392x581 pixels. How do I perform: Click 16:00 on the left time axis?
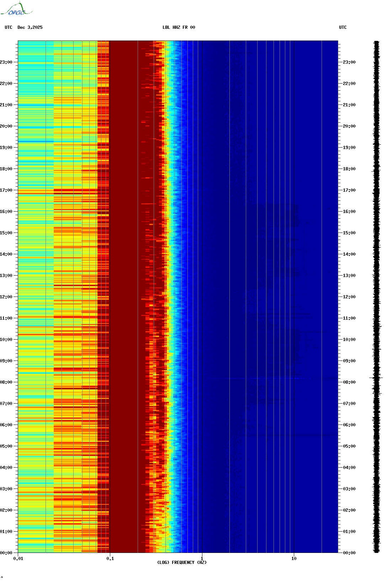(6, 212)
